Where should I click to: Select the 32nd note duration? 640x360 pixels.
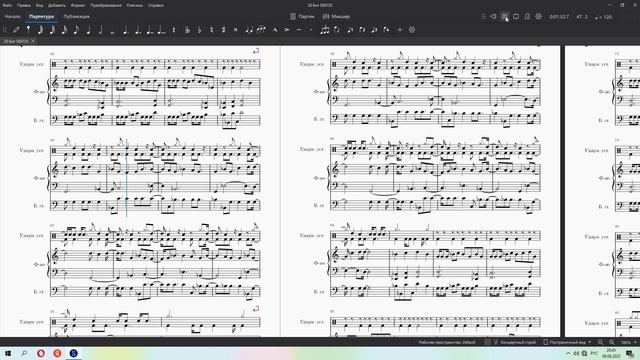(x=53, y=29)
